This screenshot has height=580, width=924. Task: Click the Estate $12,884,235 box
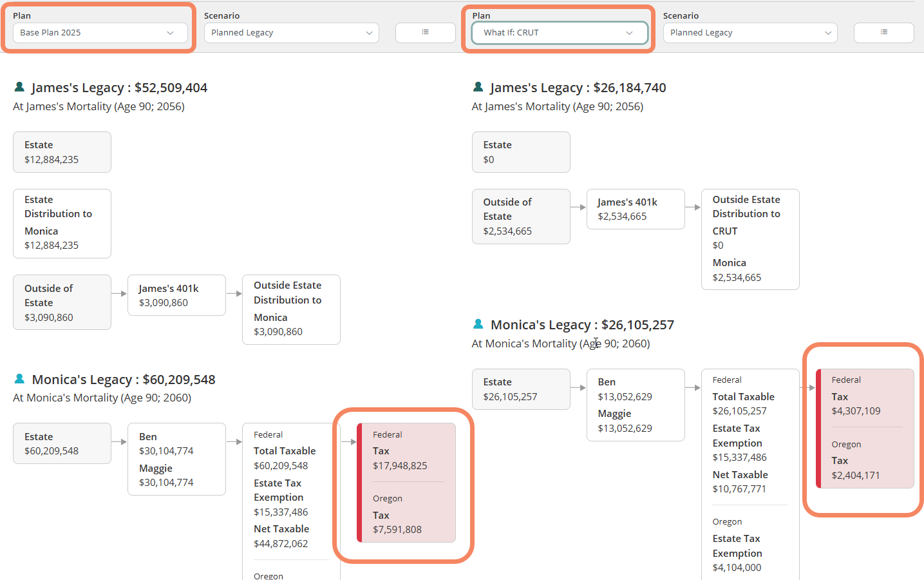(62, 152)
